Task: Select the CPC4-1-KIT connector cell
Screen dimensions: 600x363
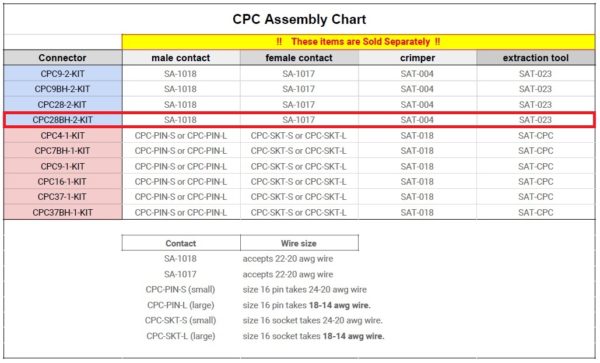Action: coord(62,135)
